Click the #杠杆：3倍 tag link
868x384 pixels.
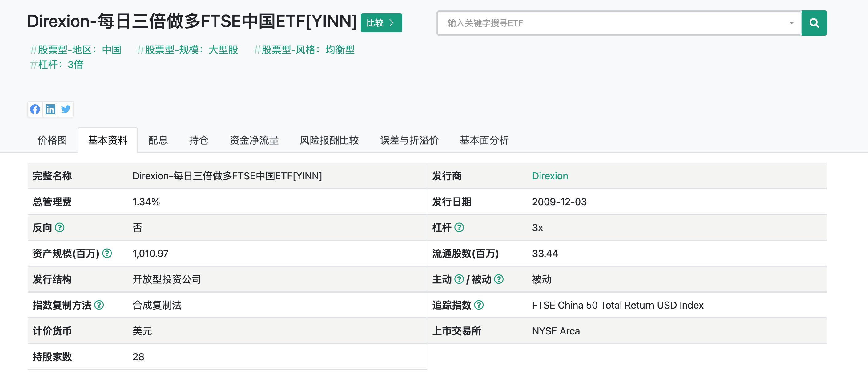click(x=57, y=64)
